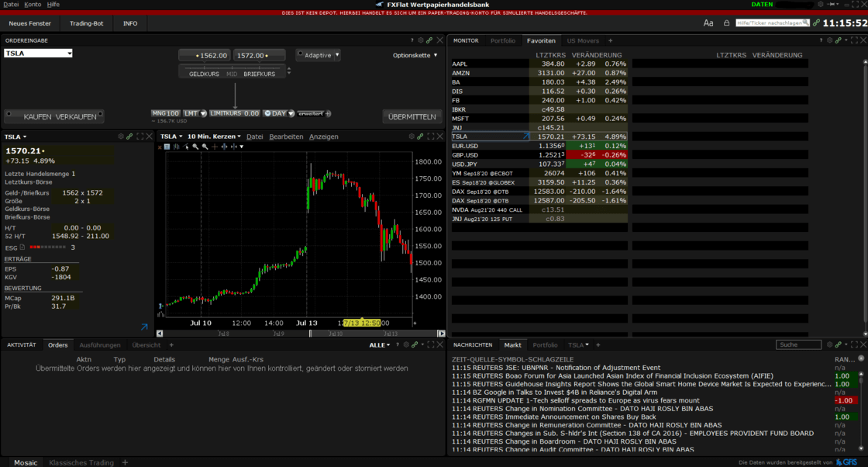Open the LMT order type dropdown
The image size is (868, 467).
pyautogui.click(x=195, y=113)
